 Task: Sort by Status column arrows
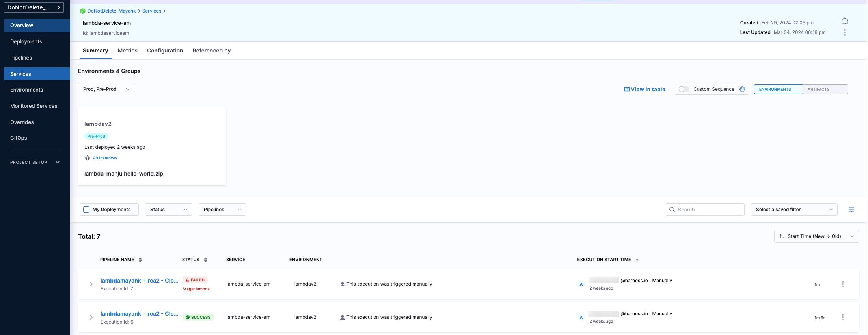click(205, 260)
